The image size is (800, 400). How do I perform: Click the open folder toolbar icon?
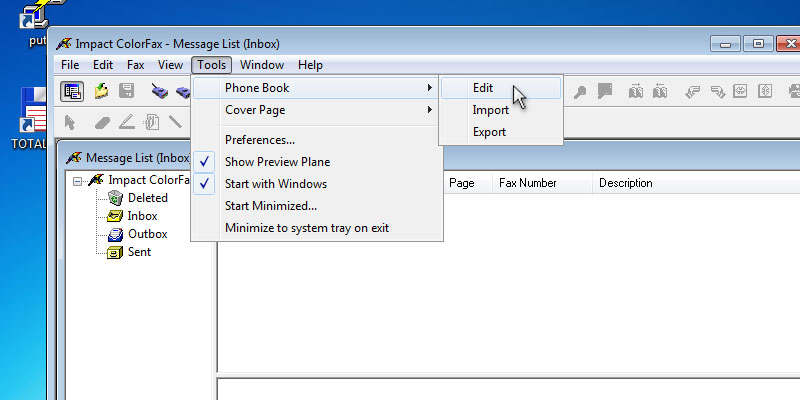101,91
